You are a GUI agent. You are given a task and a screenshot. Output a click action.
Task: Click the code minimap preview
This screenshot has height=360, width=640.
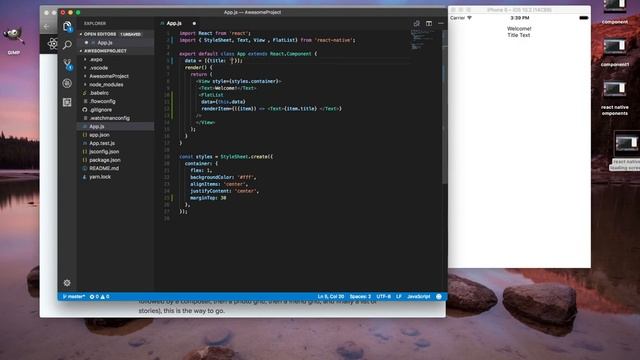point(420,40)
